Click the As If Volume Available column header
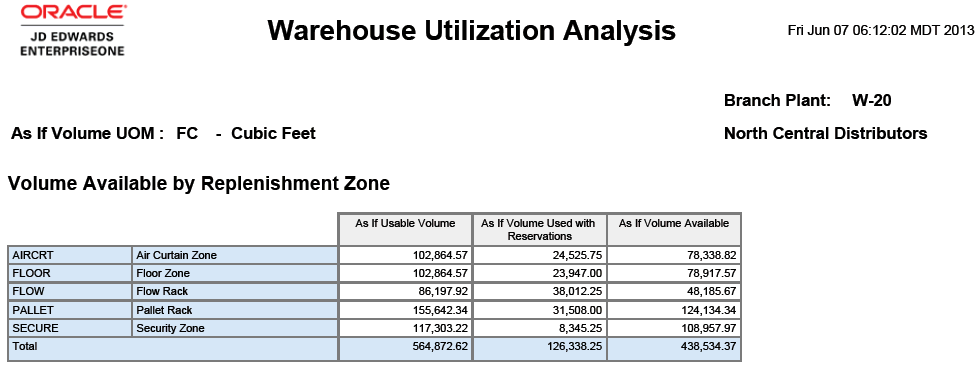The width and height of the screenshot is (977, 380). click(674, 229)
